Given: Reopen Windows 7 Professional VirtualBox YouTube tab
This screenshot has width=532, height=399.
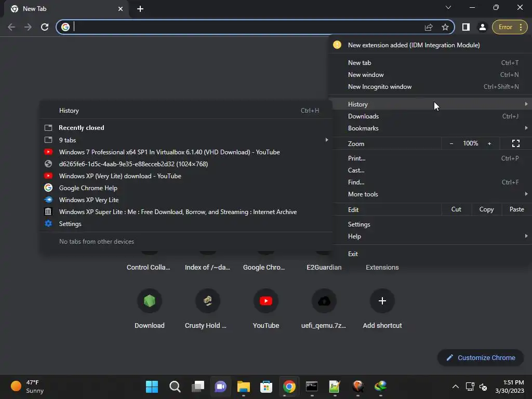Looking at the screenshot, I should (186, 152).
